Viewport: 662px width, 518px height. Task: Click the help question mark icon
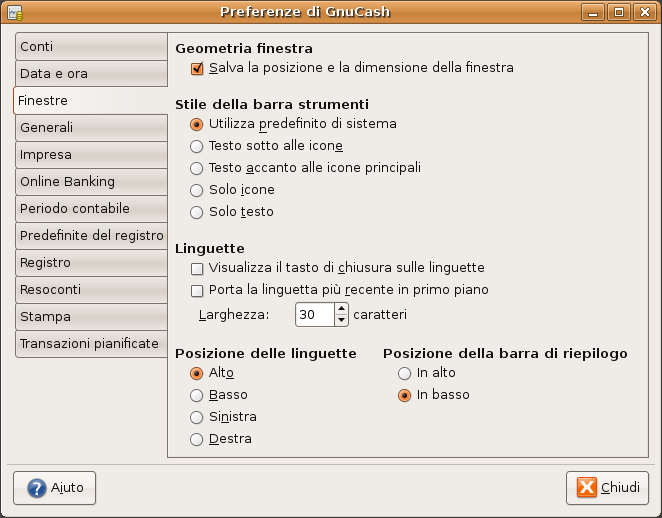click(37, 488)
